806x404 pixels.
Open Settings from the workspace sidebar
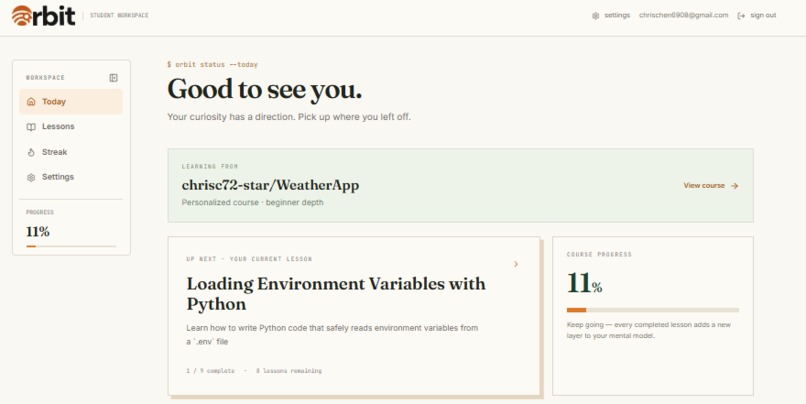[x=71, y=177]
